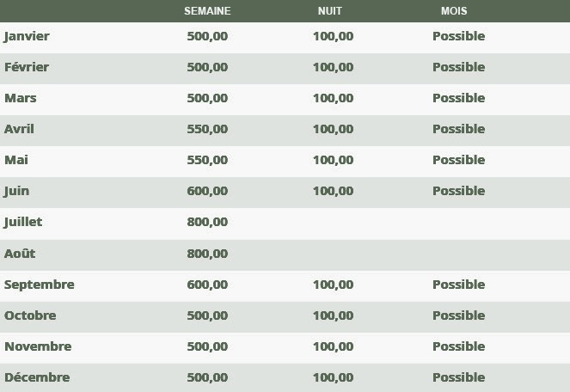Click the Mars row label
Image resolution: width=570 pixels, height=392 pixels.
coord(21,98)
